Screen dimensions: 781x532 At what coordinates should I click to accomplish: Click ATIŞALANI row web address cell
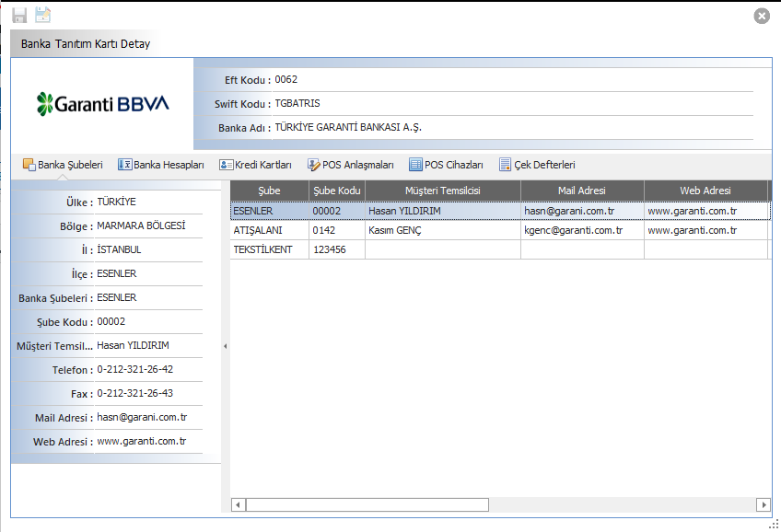[705, 230]
